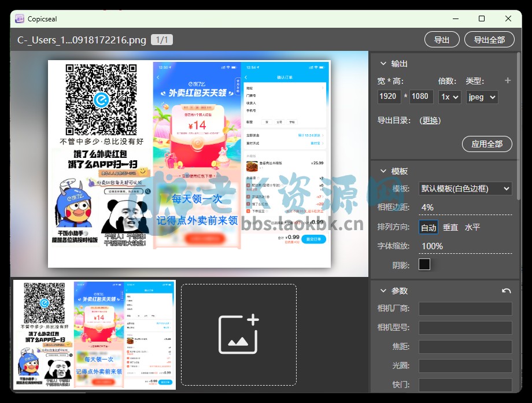
Task: Click the 导出 export button
Action: [x=442, y=40]
